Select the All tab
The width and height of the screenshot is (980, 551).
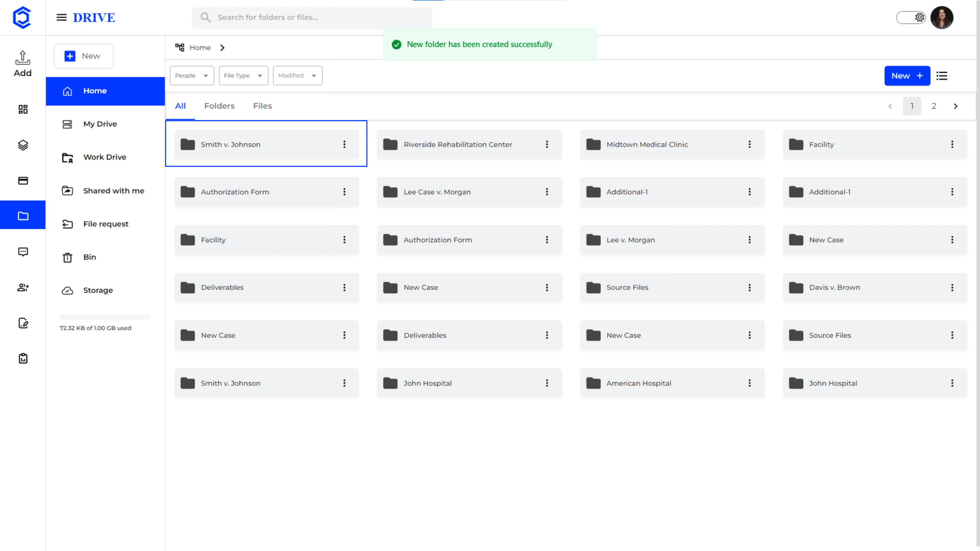point(180,106)
